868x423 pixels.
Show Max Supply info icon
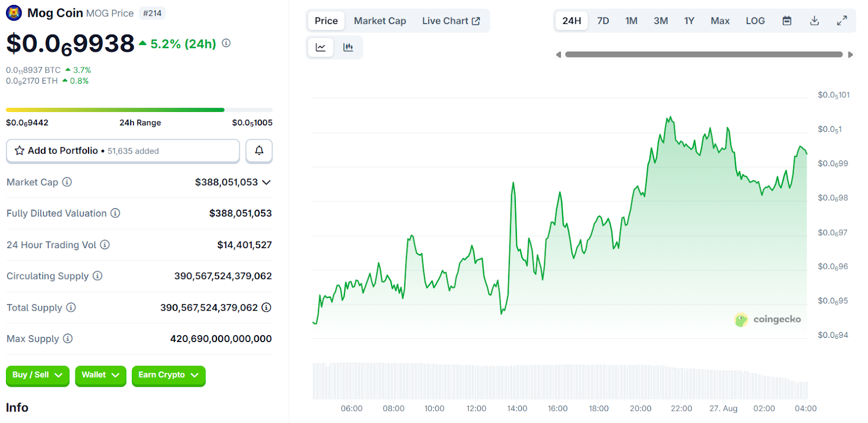tap(67, 338)
